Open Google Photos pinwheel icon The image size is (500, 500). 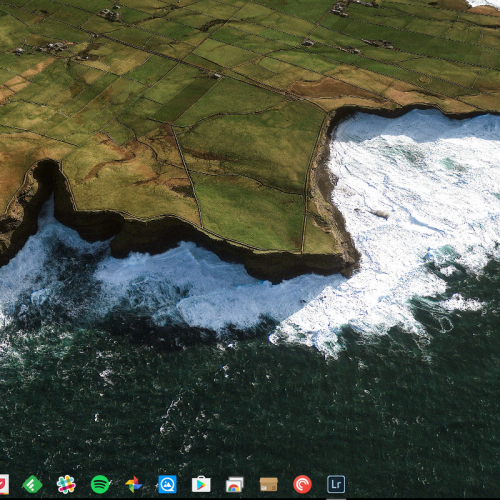pyautogui.click(x=134, y=484)
